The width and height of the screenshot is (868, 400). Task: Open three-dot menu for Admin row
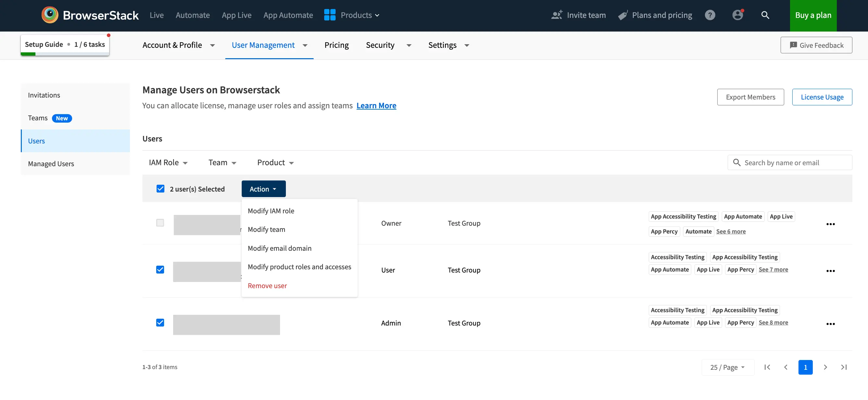pyautogui.click(x=830, y=324)
